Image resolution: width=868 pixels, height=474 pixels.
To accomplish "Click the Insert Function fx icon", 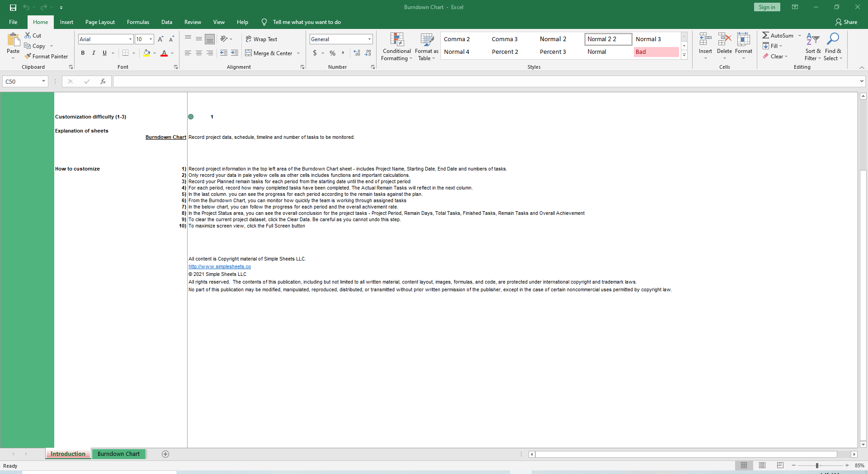I will coord(103,81).
